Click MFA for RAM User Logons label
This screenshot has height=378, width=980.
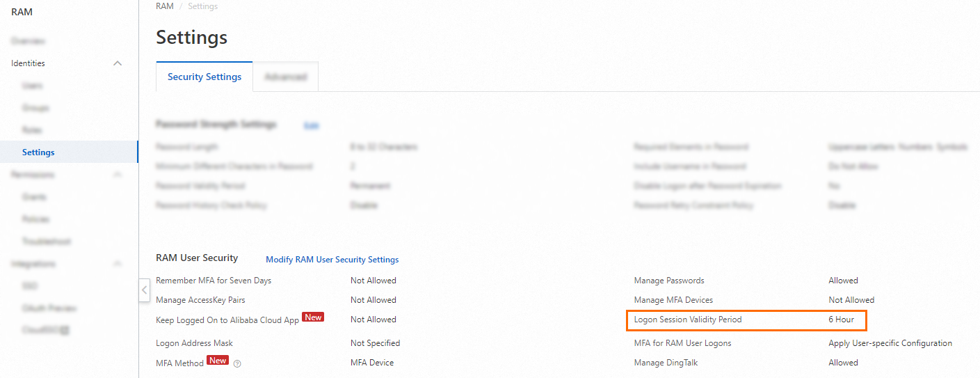(x=682, y=343)
